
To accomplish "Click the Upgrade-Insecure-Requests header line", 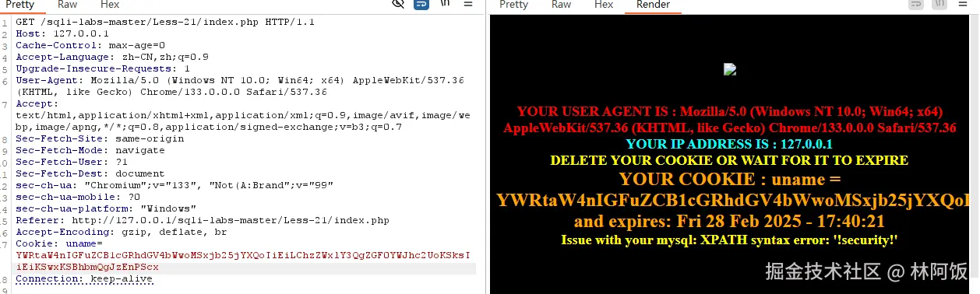I will pyautogui.click(x=103, y=69).
